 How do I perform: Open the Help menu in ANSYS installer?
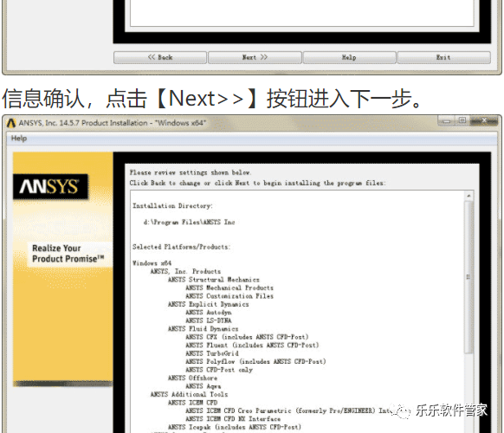pos(19,139)
